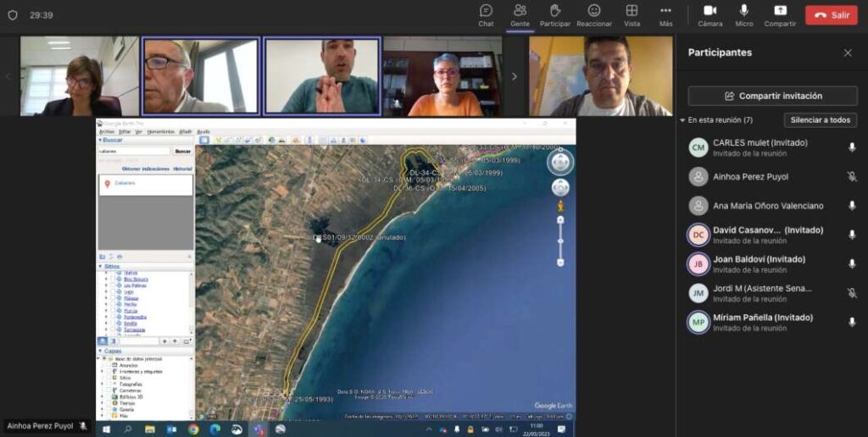This screenshot has height=437, width=868.
Task: Toggle microphone for Ainhoa Perez Puyol
Action: [x=852, y=176]
